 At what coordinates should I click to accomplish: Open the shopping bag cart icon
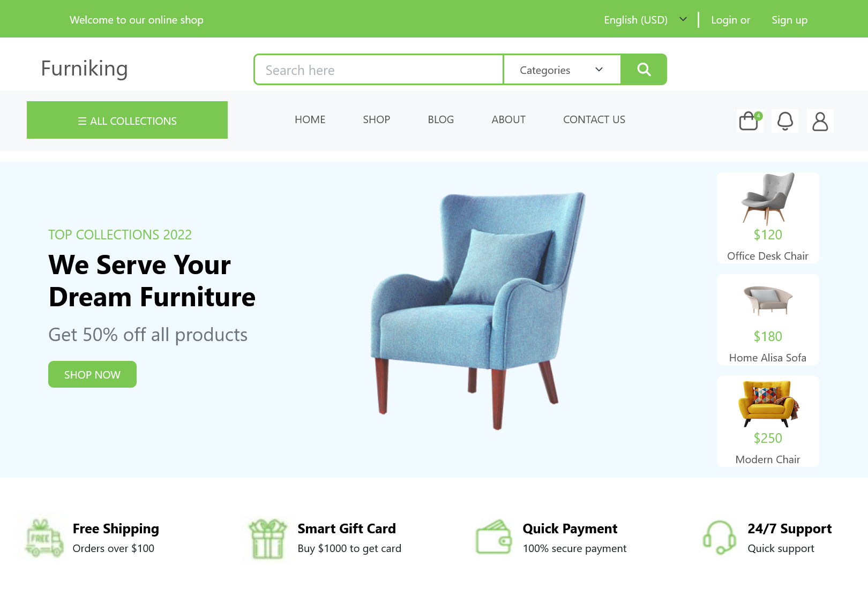pyautogui.click(x=750, y=120)
